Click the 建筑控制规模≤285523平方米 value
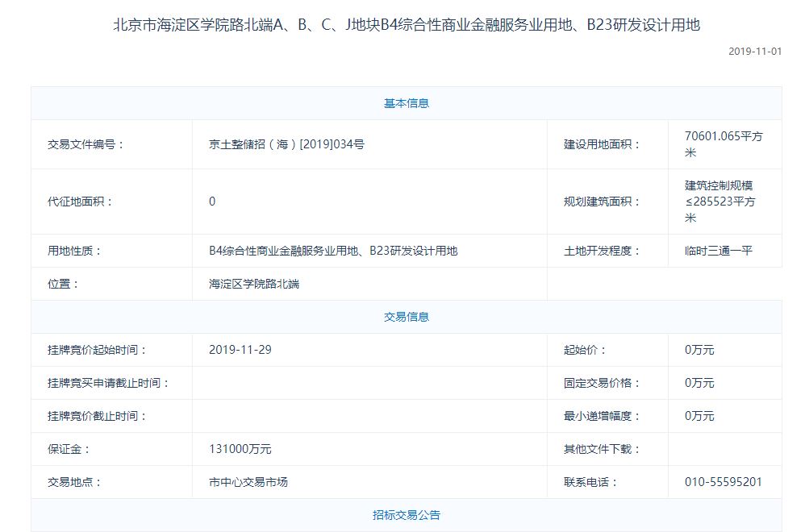 [719, 201]
